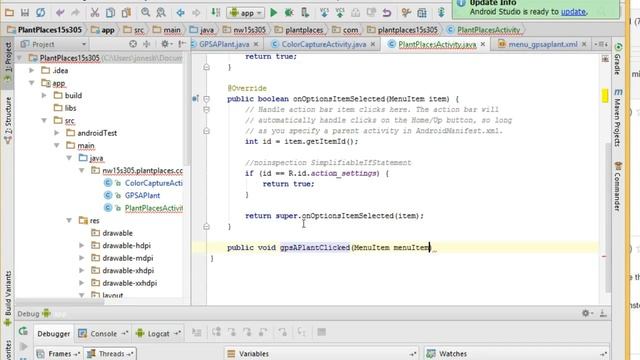Open the Project view selector dropdown
This screenshot has height=360, width=640.
tap(53, 44)
